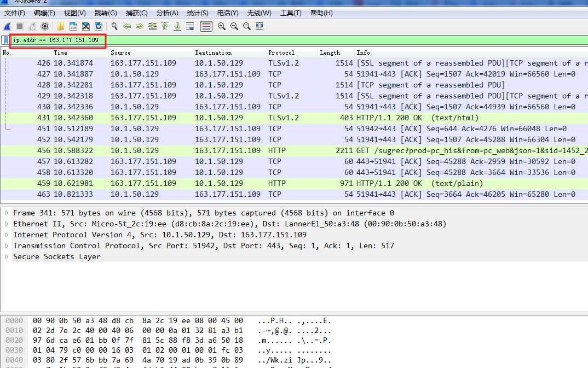588x368 pixels.
Task: Select packet 457 at time 10.613282
Action: click(x=294, y=161)
